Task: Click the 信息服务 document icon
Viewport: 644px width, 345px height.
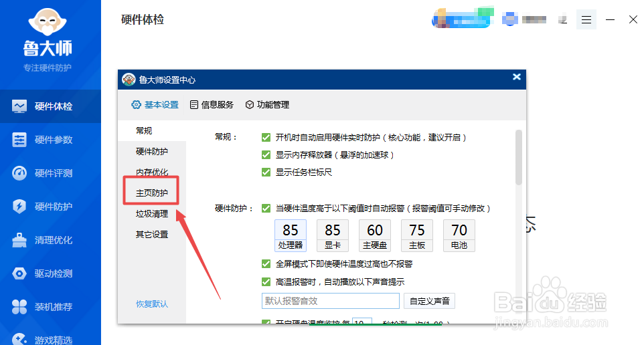Action: (x=194, y=104)
